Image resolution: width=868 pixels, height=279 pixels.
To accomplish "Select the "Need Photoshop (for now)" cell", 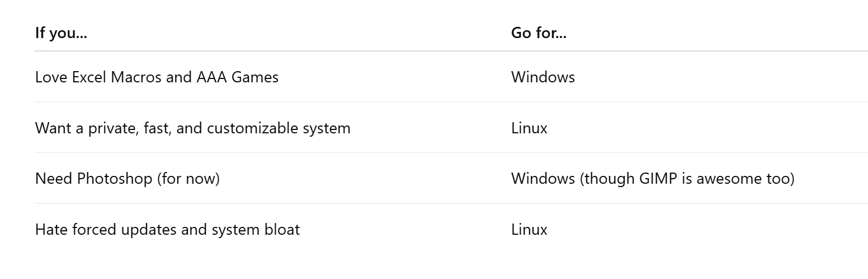I will click(x=128, y=179).
